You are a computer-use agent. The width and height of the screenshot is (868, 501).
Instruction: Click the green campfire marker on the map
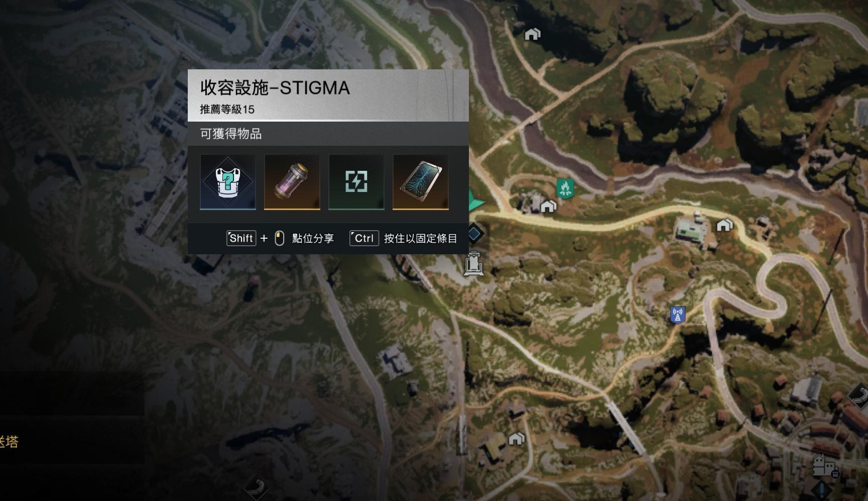pos(565,188)
